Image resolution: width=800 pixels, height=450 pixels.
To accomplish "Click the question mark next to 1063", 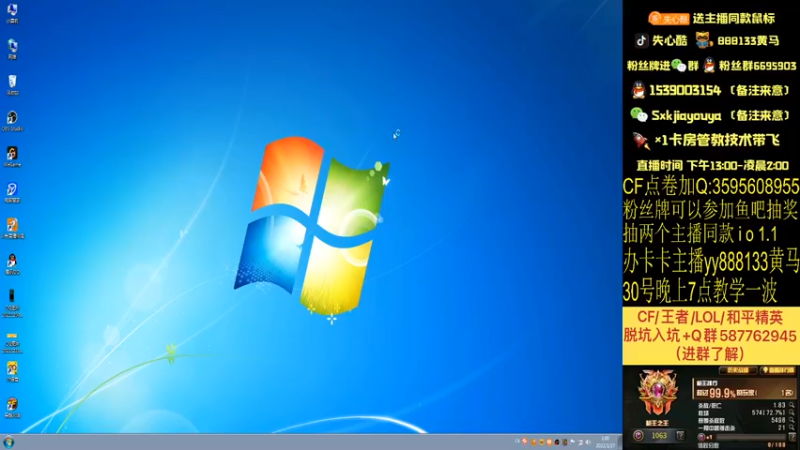I will point(681,435).
